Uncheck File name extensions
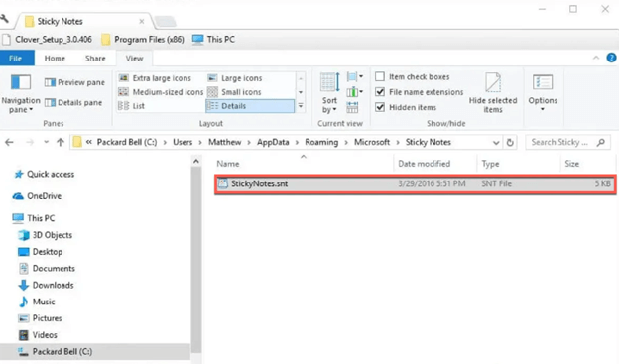 pos(419,92)
